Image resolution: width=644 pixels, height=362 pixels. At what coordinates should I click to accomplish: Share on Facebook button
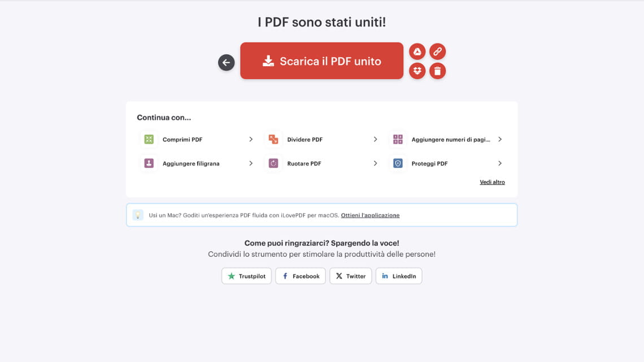[300, 276]
